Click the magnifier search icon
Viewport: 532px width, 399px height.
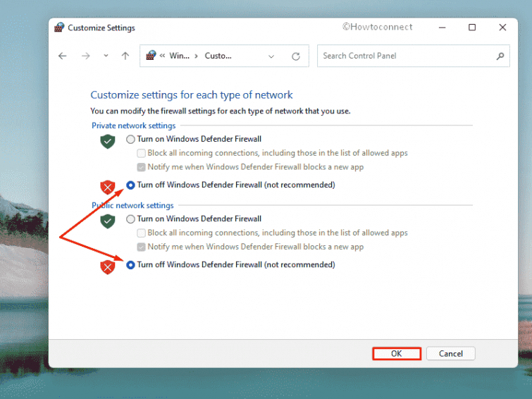(x=500, y=56)
